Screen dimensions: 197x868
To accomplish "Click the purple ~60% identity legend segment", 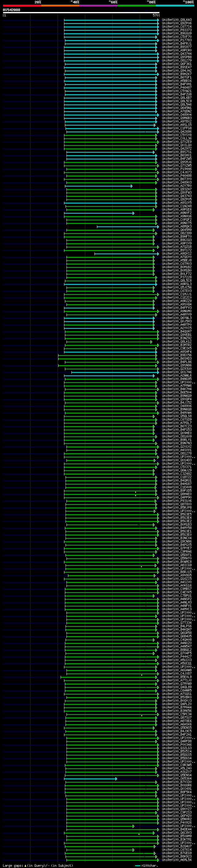I will 99,6.
